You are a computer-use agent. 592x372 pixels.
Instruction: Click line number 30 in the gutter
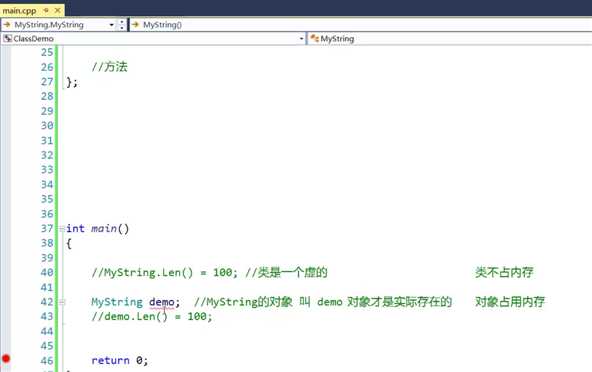pos(47,125)
